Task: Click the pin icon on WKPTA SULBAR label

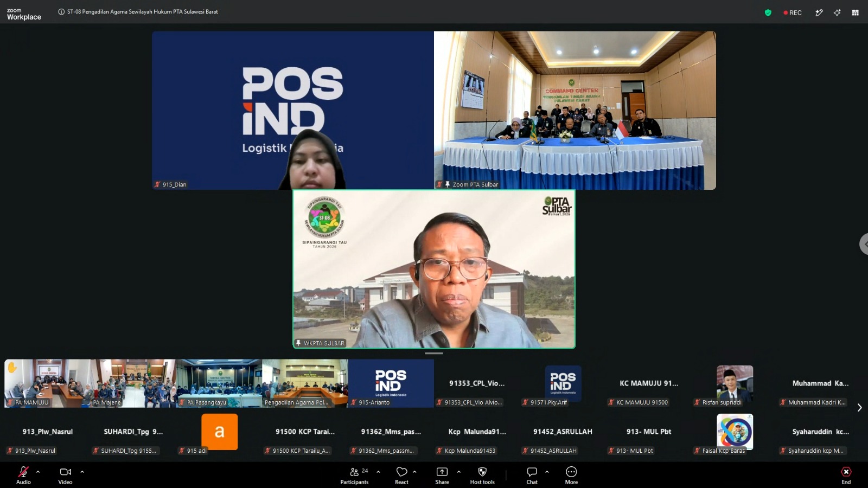Action: (x=298, y=343)
